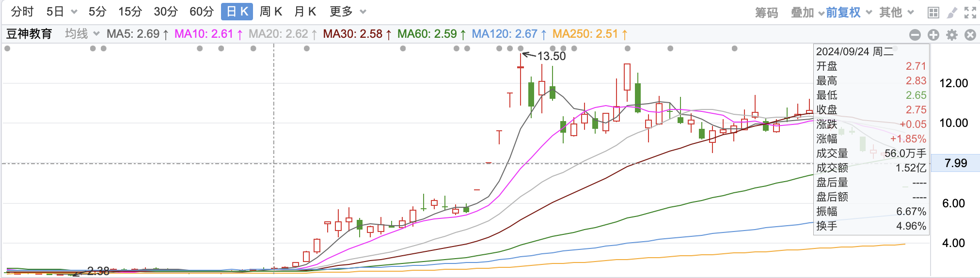Open moving average settings gear icon
The image size is (980, 278).
tap(952, 35)
